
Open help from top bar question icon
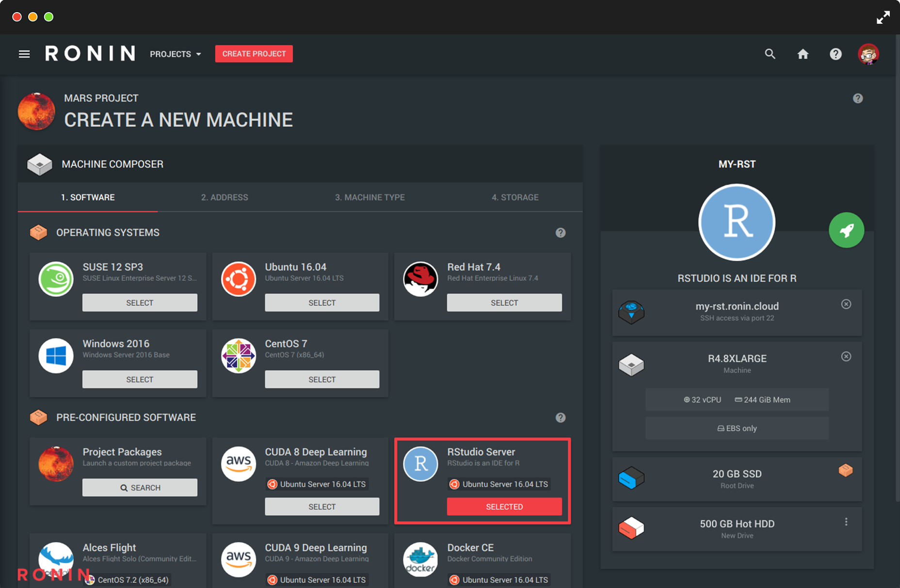tap(836, 54)
